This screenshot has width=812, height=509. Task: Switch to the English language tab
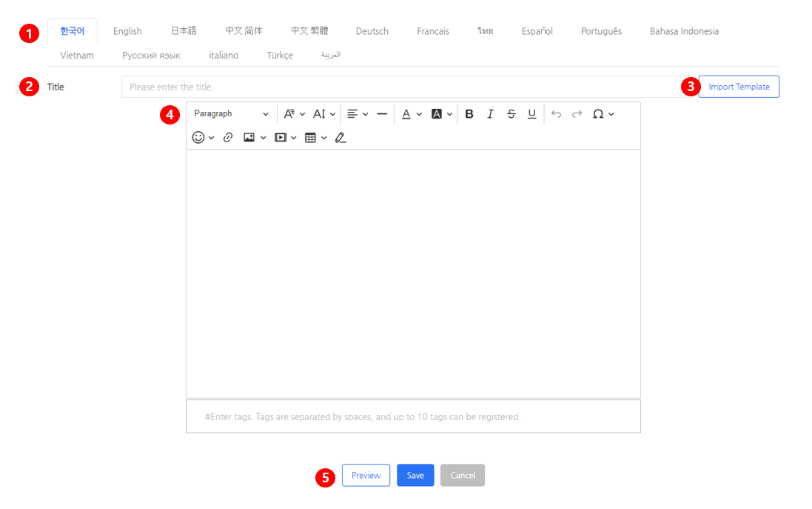127,31
